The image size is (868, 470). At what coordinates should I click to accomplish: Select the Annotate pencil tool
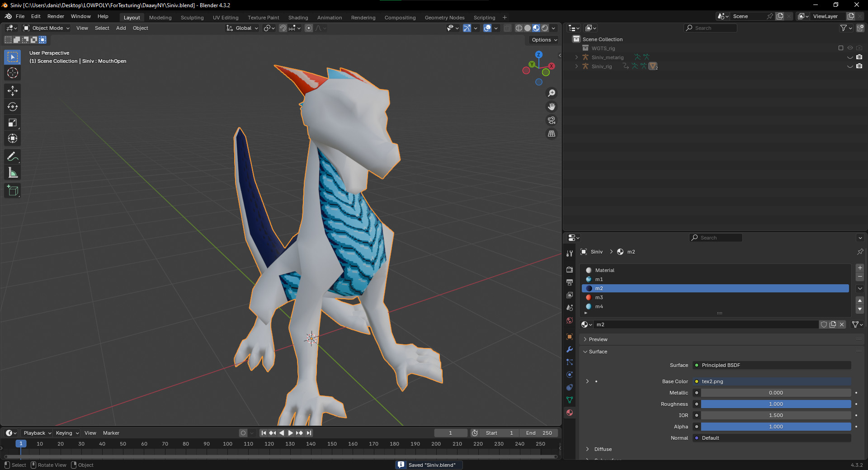point(13,157)
